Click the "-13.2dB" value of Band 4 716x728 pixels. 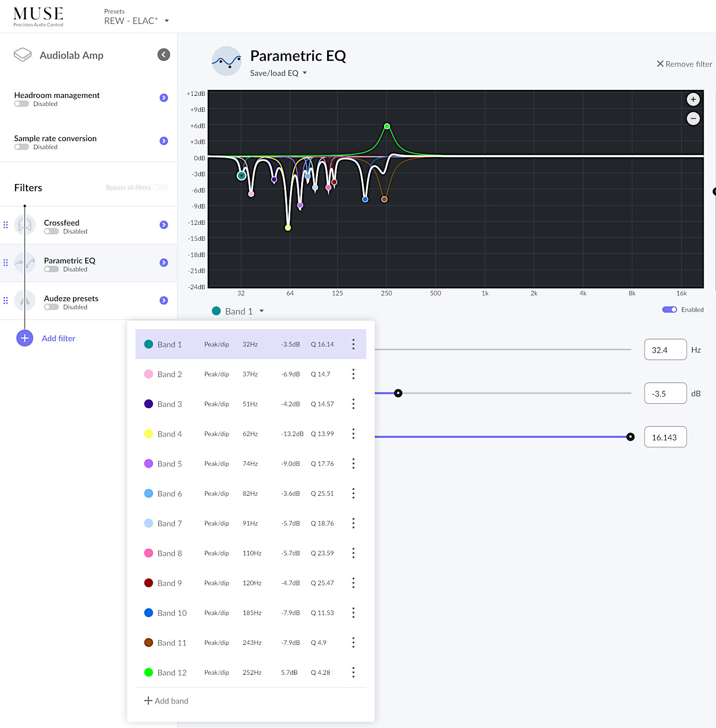click(x=292, y=434)
